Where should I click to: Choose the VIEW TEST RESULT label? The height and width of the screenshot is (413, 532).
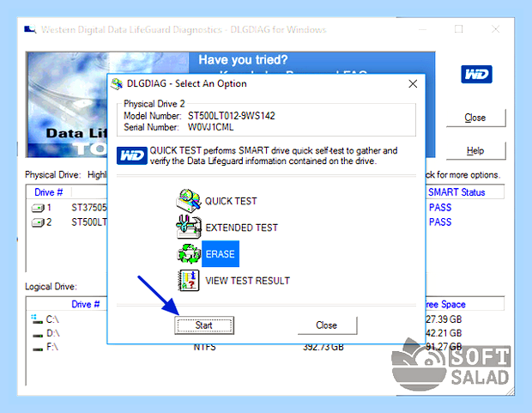[x=247, y=281]
